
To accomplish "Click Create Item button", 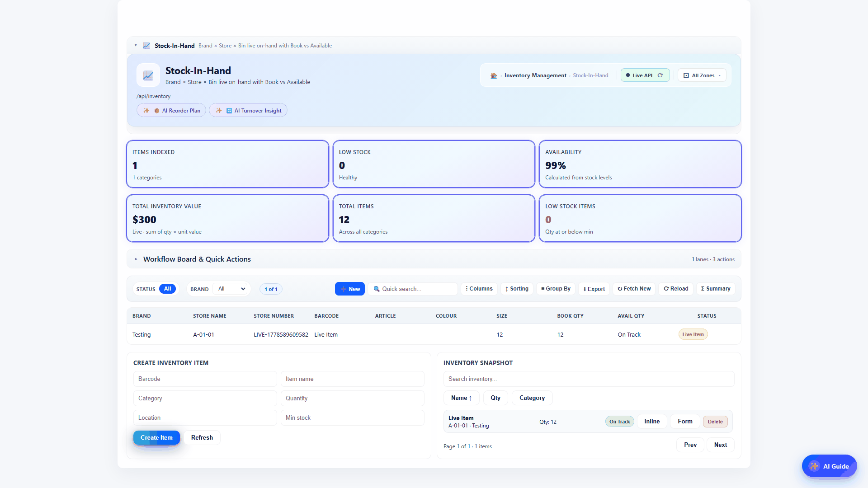I will coord(156,438).
